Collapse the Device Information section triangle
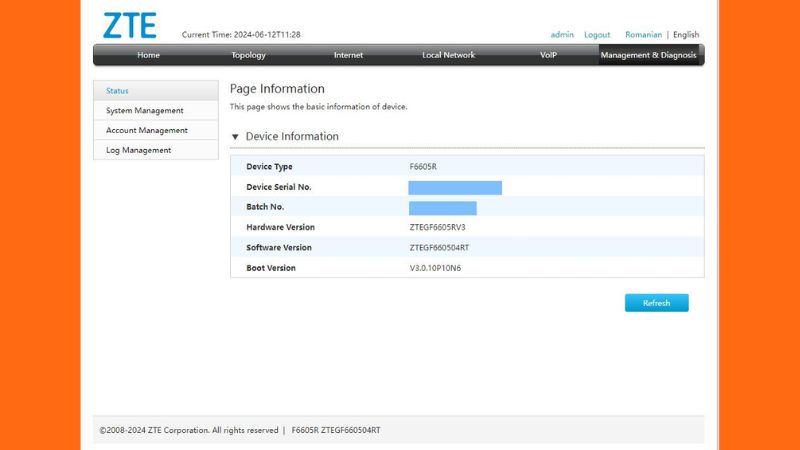Screen dimensions: 800x450 pyautogui.click(x=235, y=137)
